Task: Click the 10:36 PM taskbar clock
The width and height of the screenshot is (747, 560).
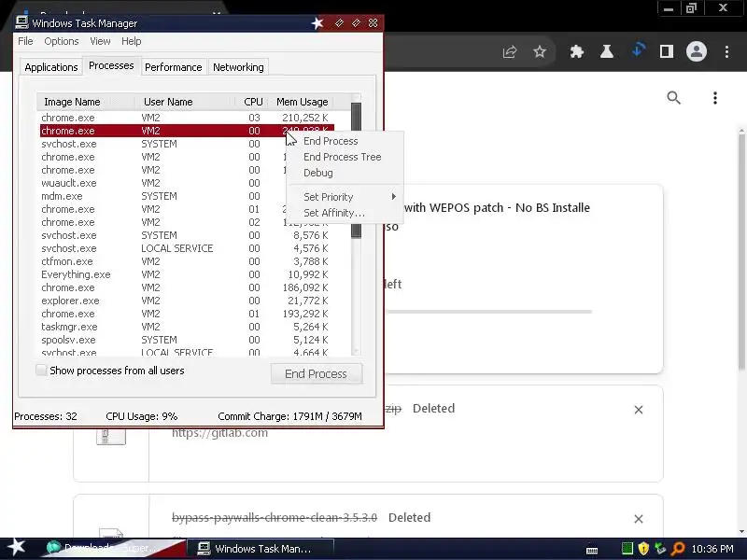Action: [712, 549]
